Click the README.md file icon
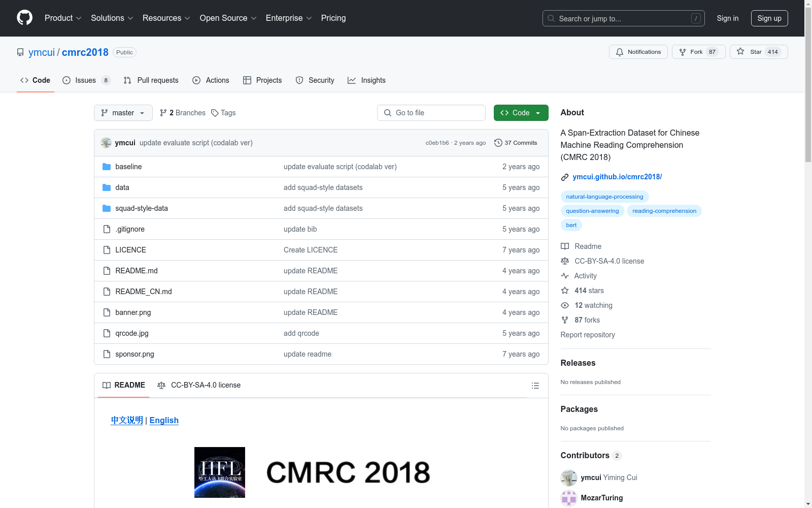The image size is (812, 508). [x=107, y=271]
